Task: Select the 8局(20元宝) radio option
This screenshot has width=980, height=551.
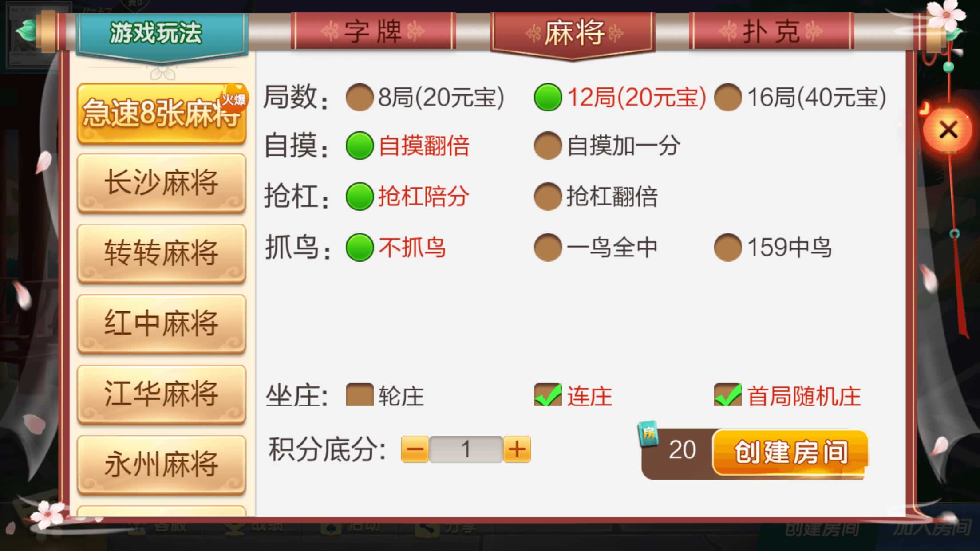Action: point(360,97)
